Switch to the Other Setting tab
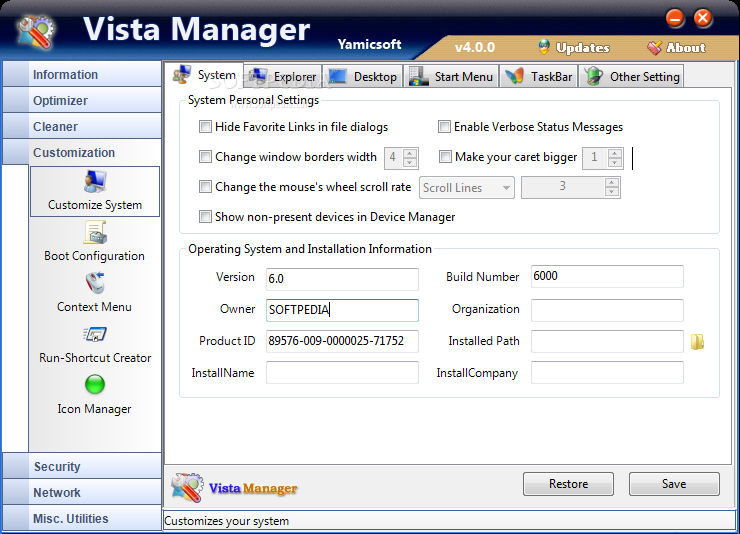Image resolution: width=740 pixels, height=534 pixels. point(631,76)
